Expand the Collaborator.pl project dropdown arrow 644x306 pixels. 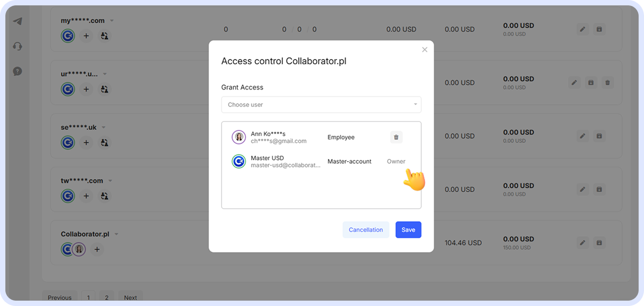click(116, 234)
